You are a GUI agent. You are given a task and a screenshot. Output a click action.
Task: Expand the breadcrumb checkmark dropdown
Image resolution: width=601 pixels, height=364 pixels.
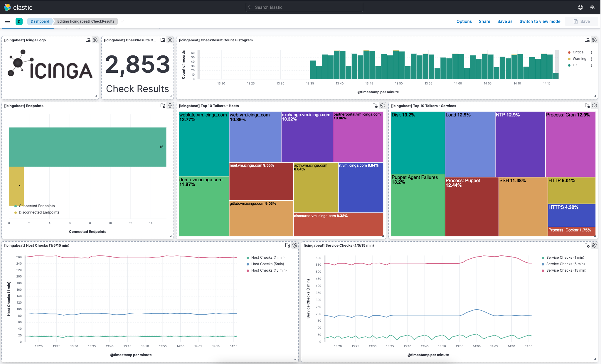coord(122,21)
